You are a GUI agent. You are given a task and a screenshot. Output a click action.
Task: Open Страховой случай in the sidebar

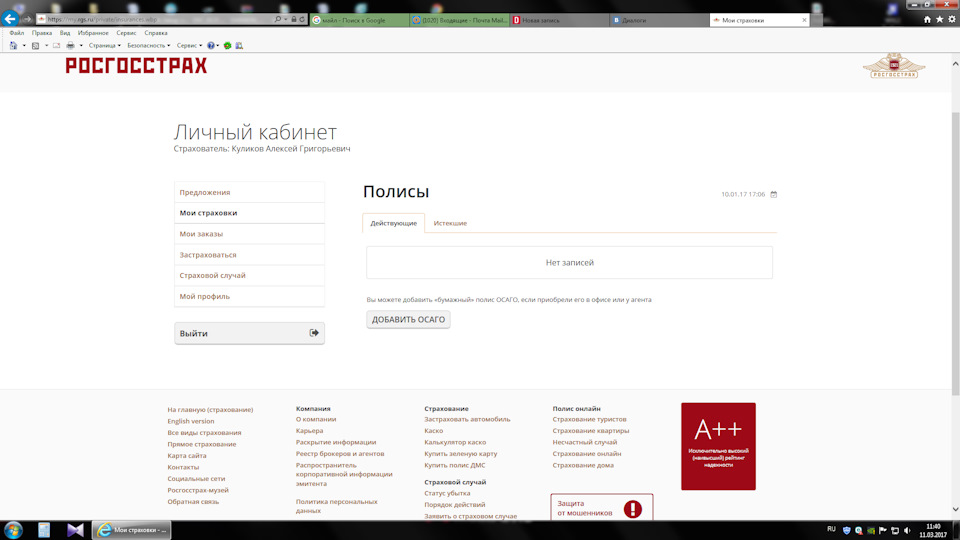pos(249,276)
